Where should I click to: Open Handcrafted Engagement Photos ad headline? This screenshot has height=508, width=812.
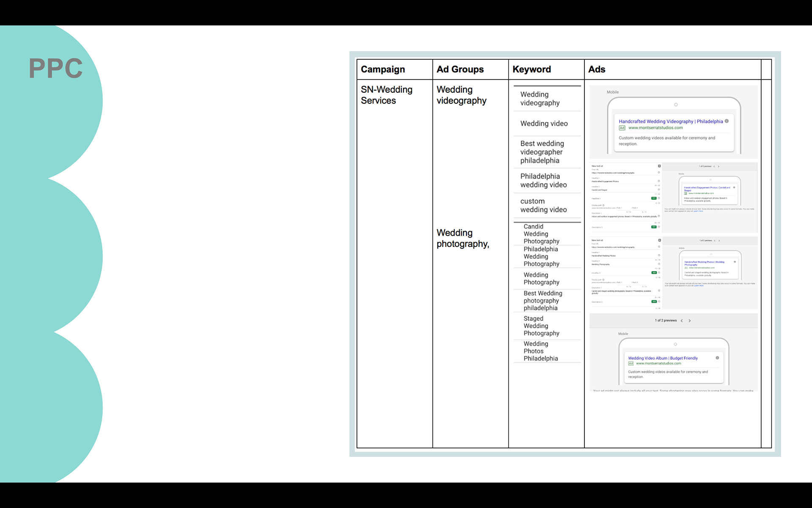click(707, 189)
